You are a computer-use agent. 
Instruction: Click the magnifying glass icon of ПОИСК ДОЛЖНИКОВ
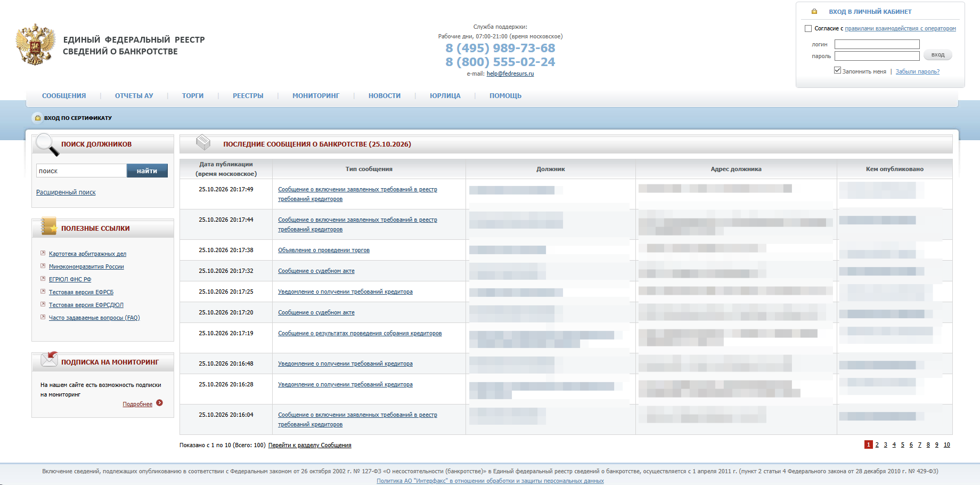pyautogui.click(x=47, y=145)
